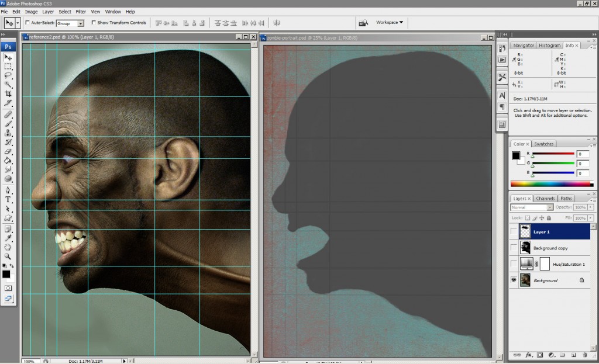Switch to the Channels tab

(545, 198)
